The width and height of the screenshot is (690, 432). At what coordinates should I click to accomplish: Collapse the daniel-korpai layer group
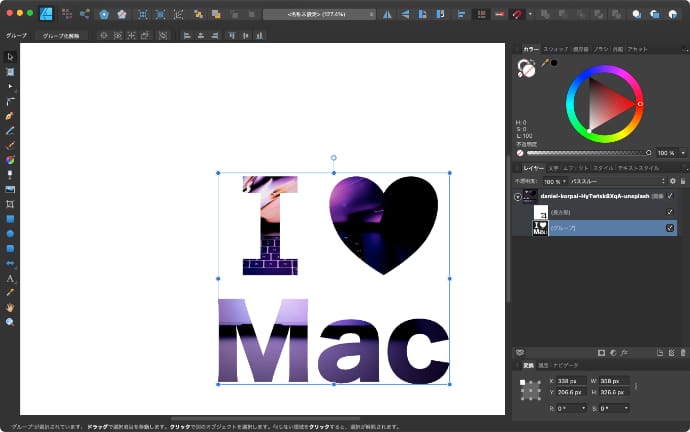[x=517, y=197]
